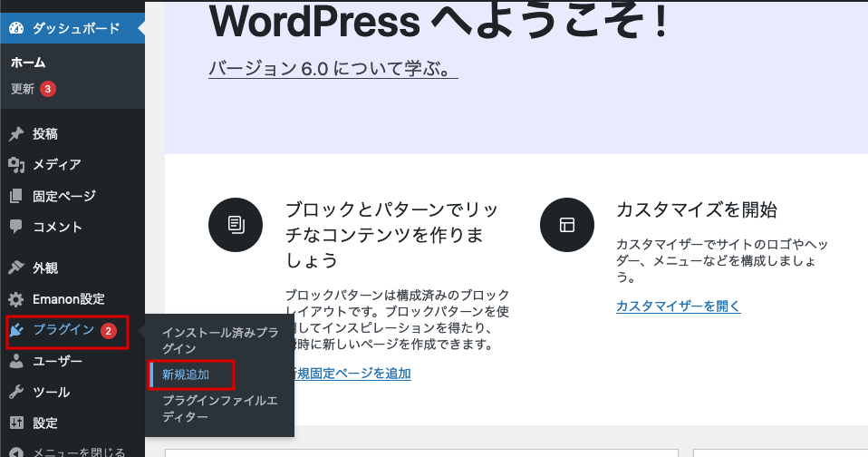Click the wrench icon beside ツール
This screenshot has width=868, height=457.
pos(16,393)
